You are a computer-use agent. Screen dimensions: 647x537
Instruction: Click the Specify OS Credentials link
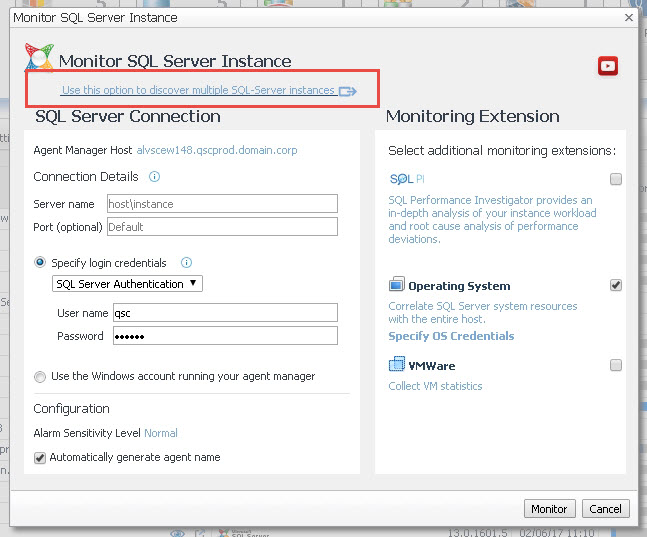[x=451, y=336]
